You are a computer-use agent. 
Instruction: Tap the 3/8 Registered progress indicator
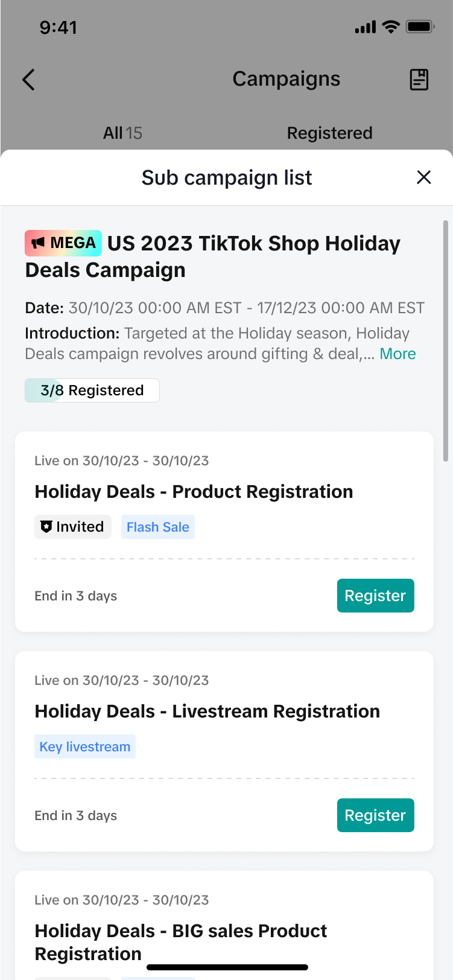point(92,390)
